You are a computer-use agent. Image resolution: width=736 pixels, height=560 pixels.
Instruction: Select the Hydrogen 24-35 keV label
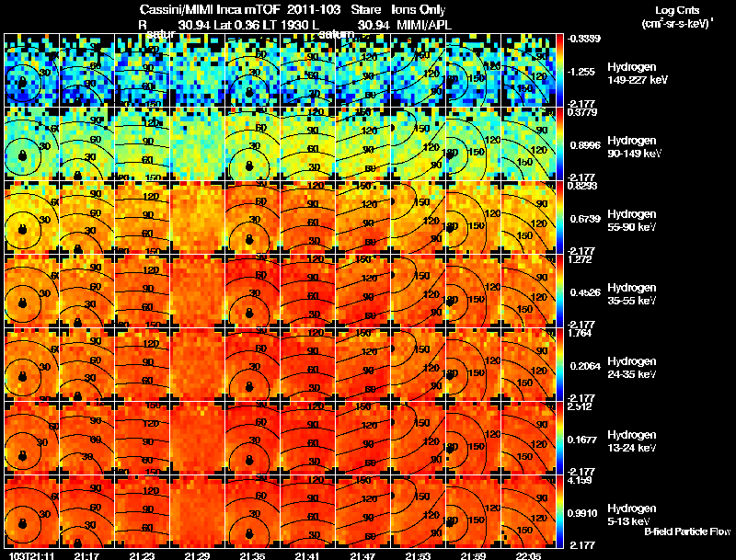coord(632,368)
